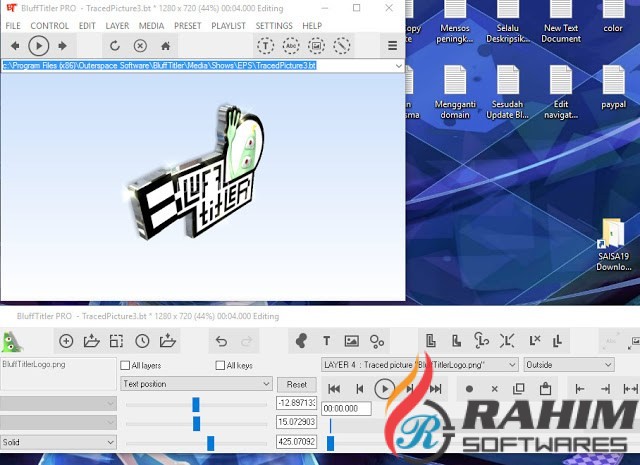Open the paypal file on the desktop
The width and height of the screenshot is (640, 465).
pyautogui.click(x=611, y=85)
